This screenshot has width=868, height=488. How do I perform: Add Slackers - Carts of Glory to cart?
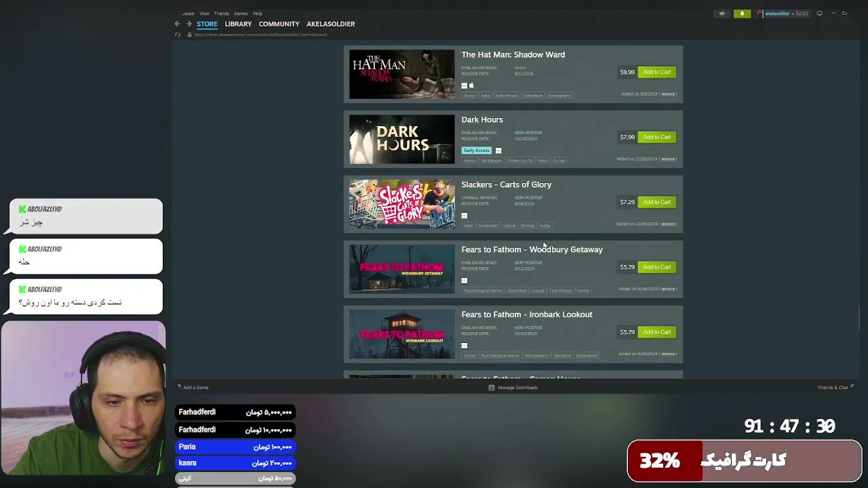click(x=656, y=202)
